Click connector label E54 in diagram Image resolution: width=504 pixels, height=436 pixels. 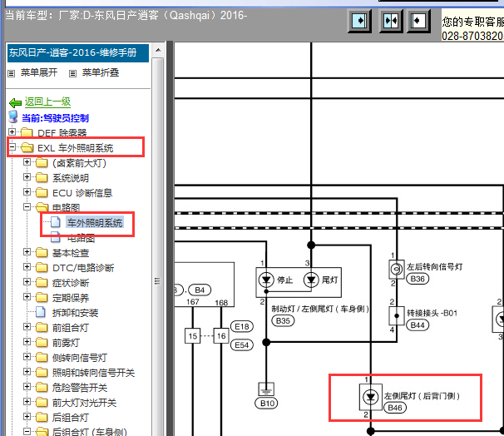click(242, 345)
